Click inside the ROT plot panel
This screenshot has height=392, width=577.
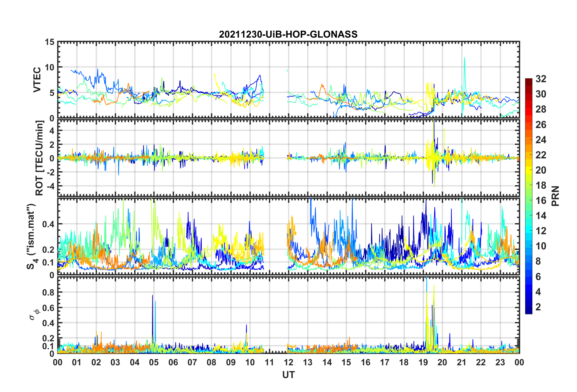(x=288, y=158)
